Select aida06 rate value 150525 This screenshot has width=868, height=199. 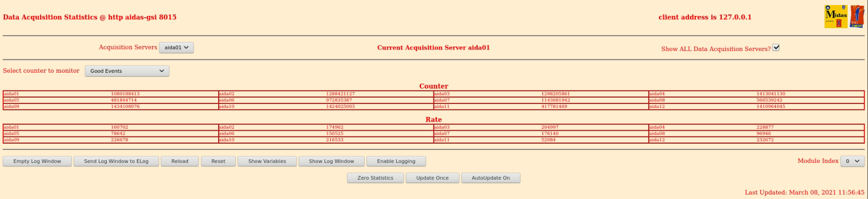tap(334, 134)
